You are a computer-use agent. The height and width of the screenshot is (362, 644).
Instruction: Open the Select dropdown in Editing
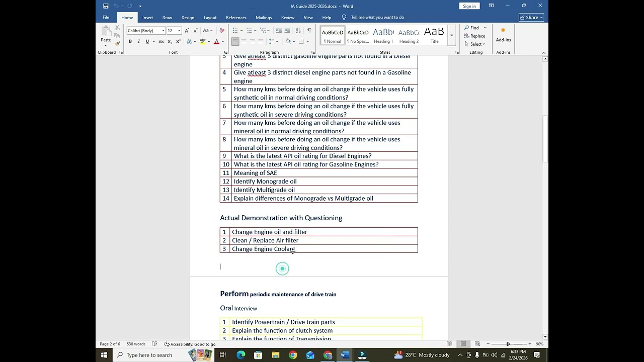coord(474,44)
